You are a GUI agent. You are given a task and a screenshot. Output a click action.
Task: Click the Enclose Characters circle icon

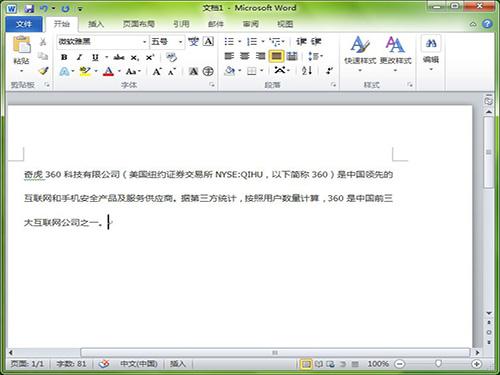208,71
